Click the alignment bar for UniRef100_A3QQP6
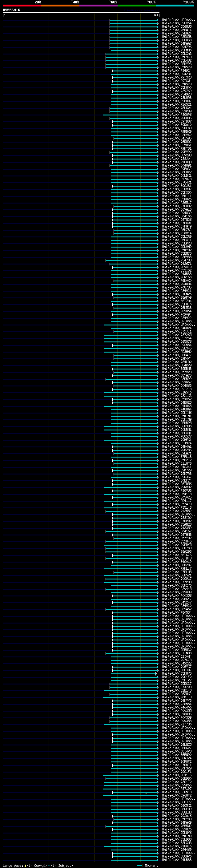 pos(130,115)
